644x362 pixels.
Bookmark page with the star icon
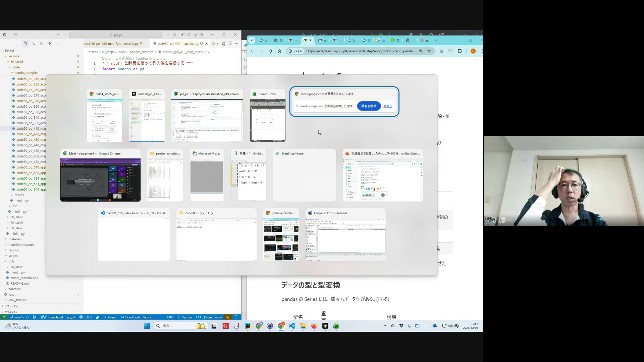pyautogui.click(x=429, y=51)
